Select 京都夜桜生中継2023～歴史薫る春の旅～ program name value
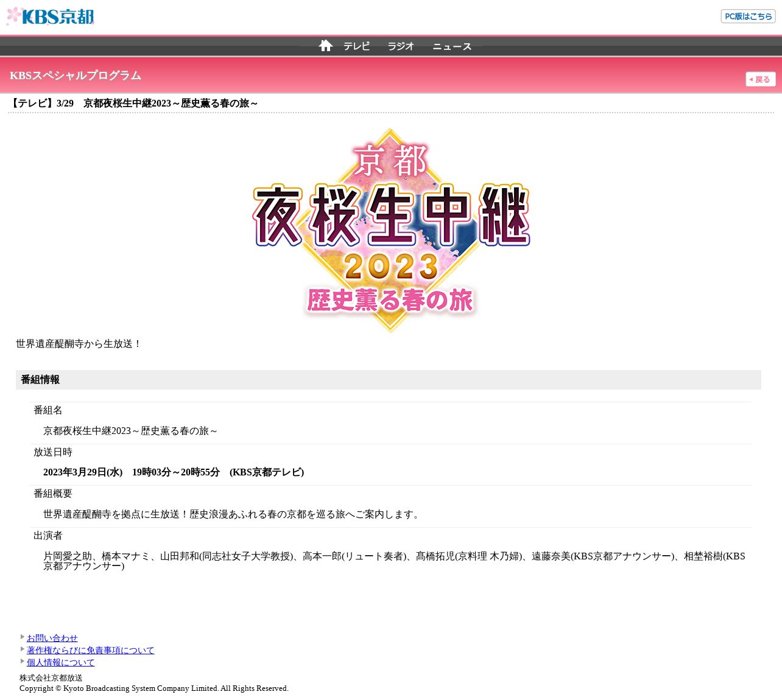The image size is (782, 700). click(130, 431)
